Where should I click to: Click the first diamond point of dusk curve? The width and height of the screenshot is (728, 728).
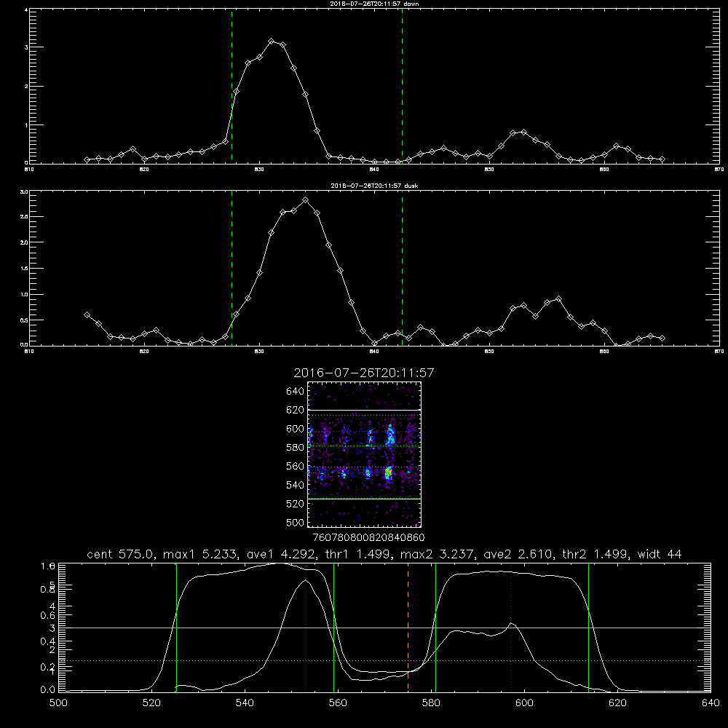coord(87,314)
